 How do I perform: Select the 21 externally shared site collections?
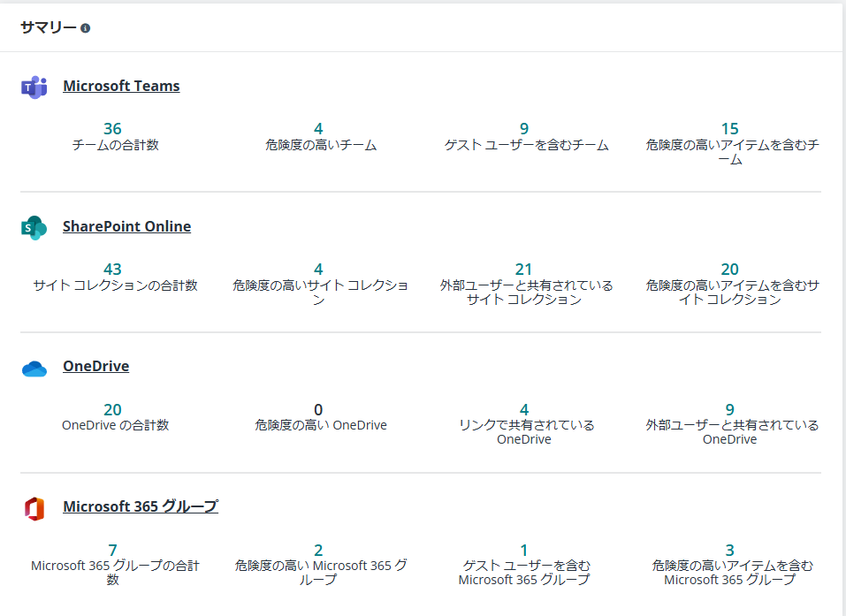[524, 270]
